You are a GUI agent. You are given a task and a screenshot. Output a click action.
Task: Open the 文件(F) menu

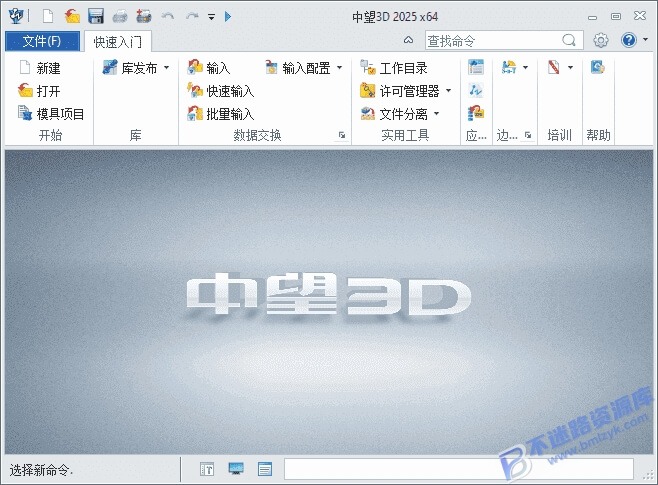[42, 41]
